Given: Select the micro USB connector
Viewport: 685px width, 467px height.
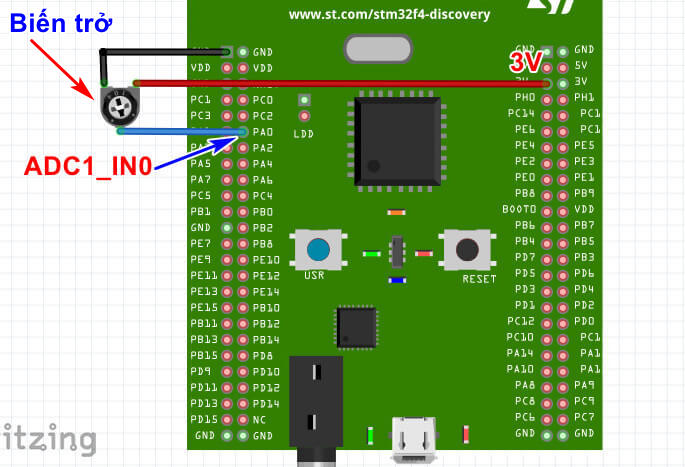Looking at the screenshot, I should (412, 437).
